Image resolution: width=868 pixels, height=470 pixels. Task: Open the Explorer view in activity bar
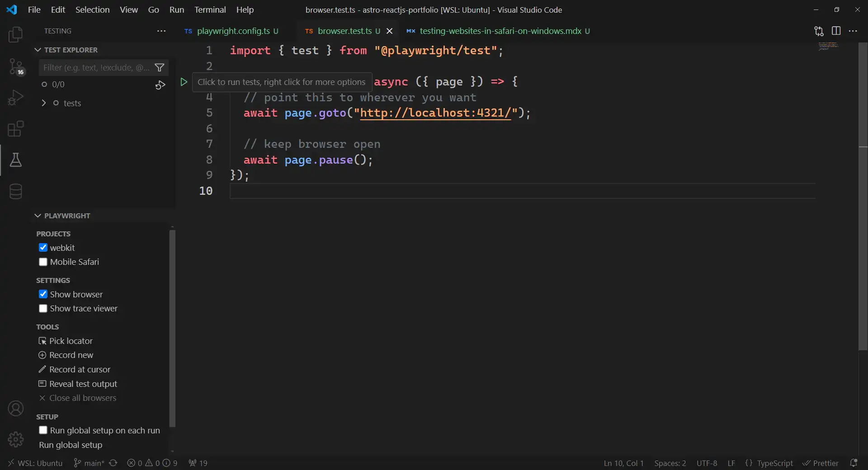click(x=15, y=34)
